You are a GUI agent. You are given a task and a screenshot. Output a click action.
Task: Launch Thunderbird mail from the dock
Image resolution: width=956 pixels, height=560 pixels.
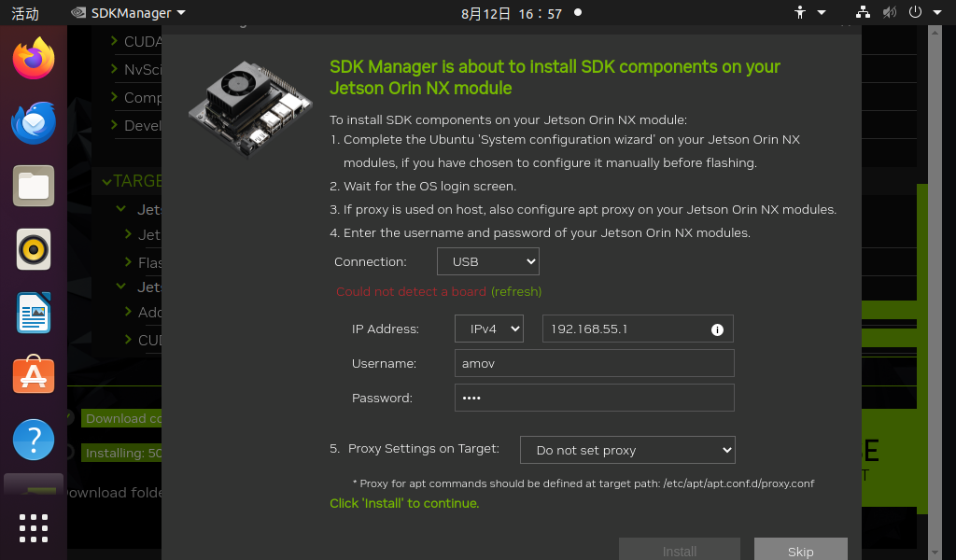(34, 122)
